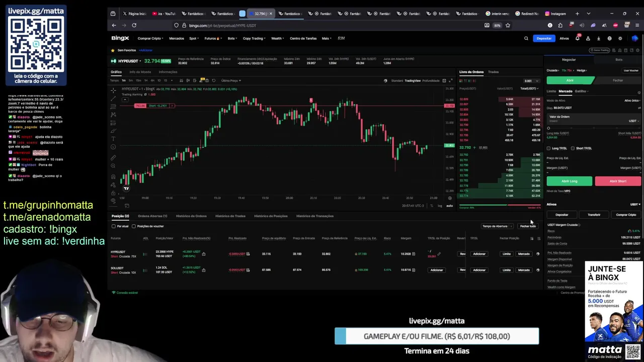This screenshot has height=362, width=644.
Task: Close HYPEUSDT position at Mercado
Action: click(524, 254)
